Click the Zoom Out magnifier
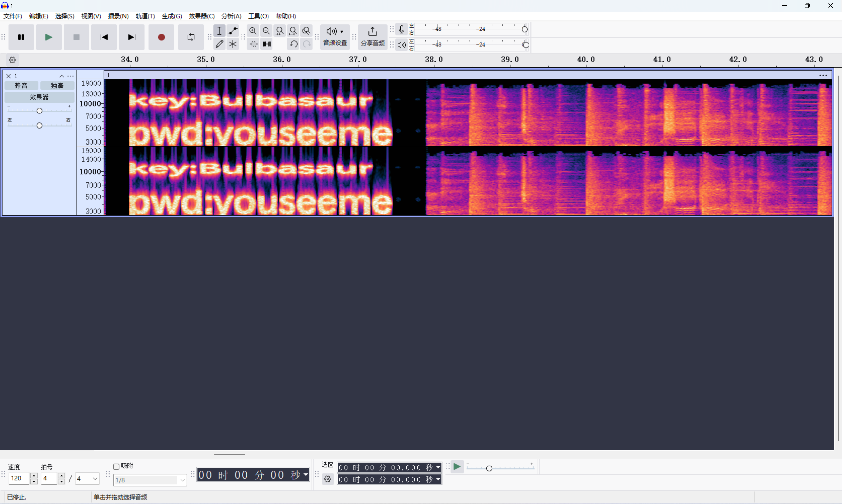The width and height of the screenshot is (842, 504). (x=266, y=31)
